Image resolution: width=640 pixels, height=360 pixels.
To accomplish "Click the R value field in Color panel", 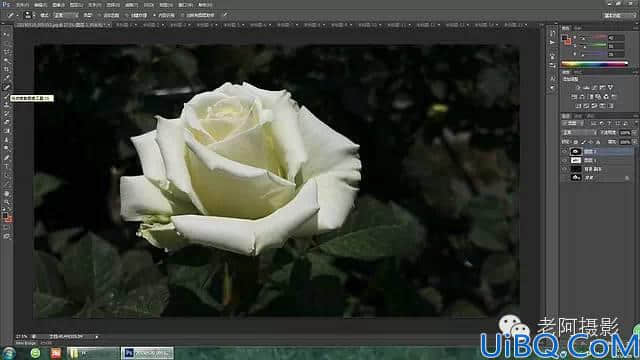I will click(616, 38).
